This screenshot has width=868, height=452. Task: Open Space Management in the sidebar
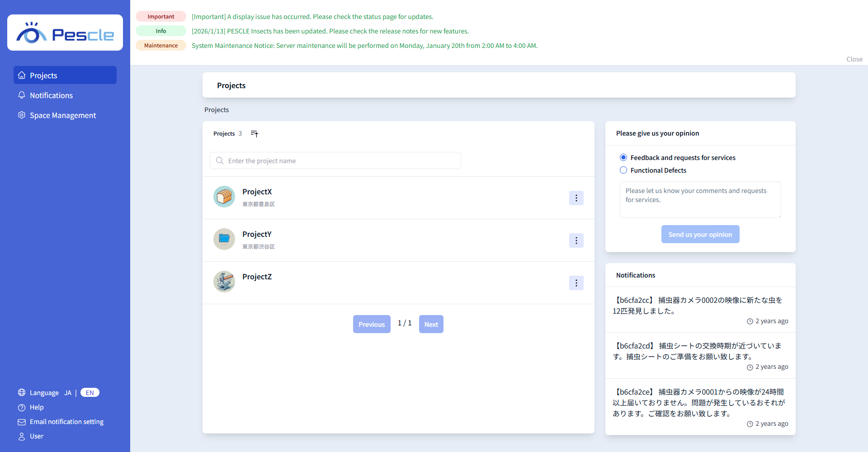coord(63,115)
